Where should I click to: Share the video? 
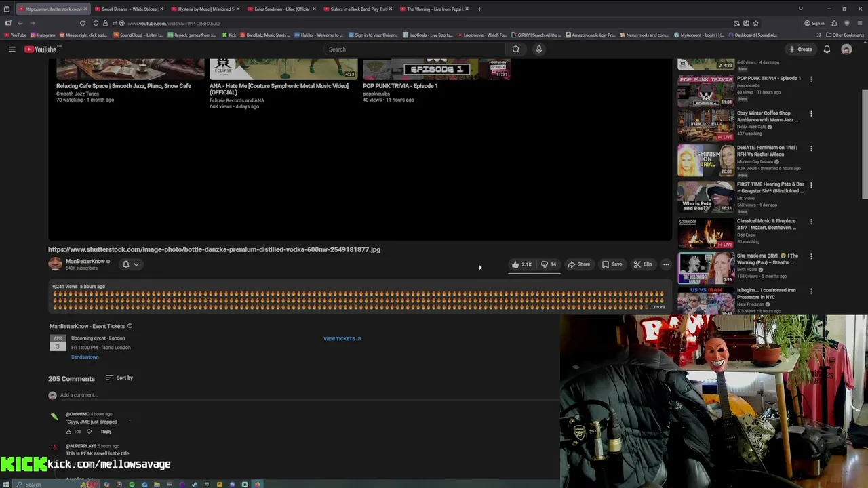[x=578, y=264]
